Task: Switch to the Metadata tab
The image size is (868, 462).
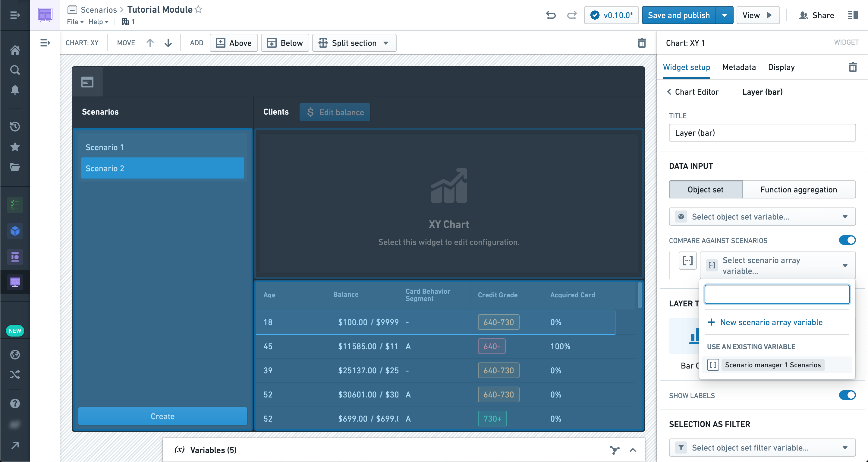Action: coord(739,67)
